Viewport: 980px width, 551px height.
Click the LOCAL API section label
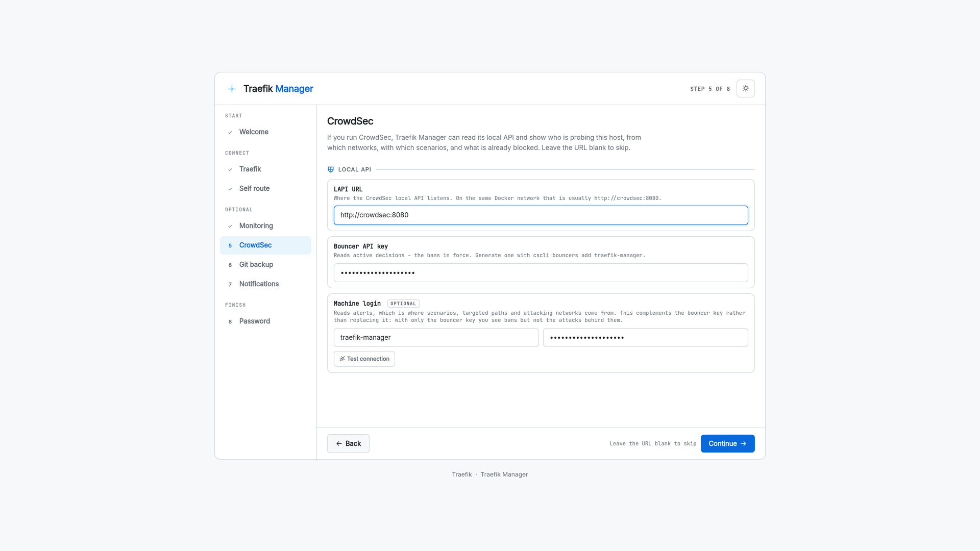coord(355,169)
